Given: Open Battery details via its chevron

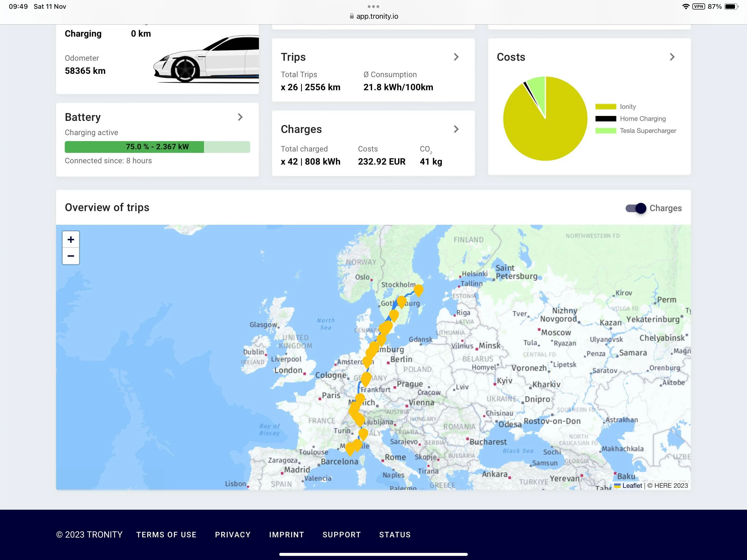Looking at the screenshot, I should pos(240,117).
